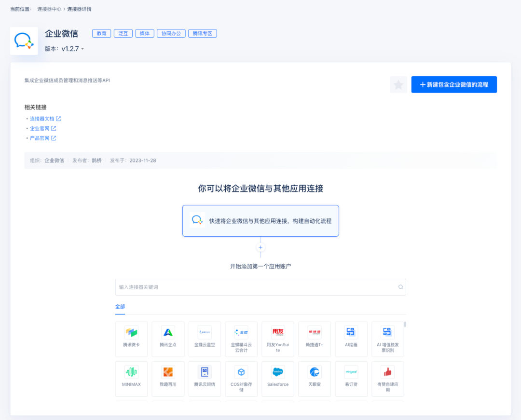
Task: Open the Salesforce connector
Action: pyautogui.click(x=278, y=379)
